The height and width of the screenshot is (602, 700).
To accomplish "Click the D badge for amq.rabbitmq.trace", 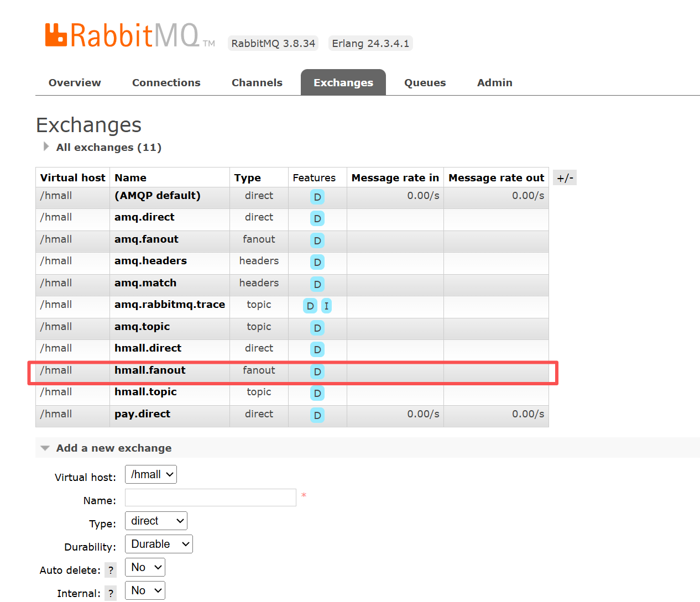I will point(310,306).
